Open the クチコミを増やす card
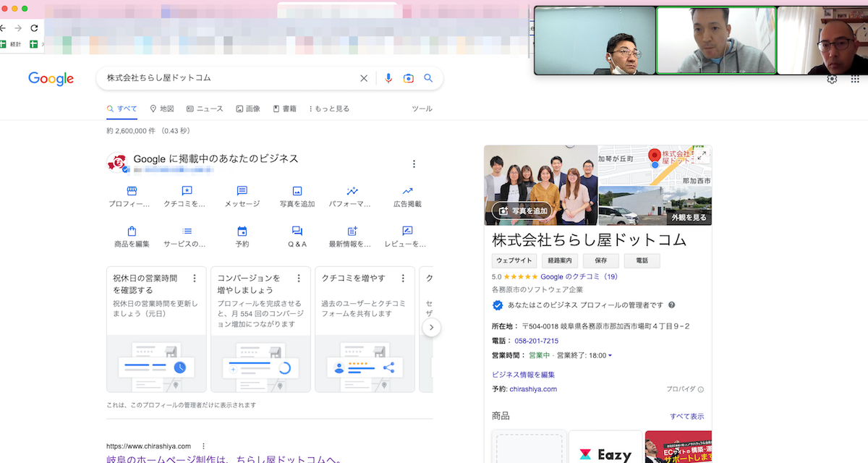 [365, 329]
